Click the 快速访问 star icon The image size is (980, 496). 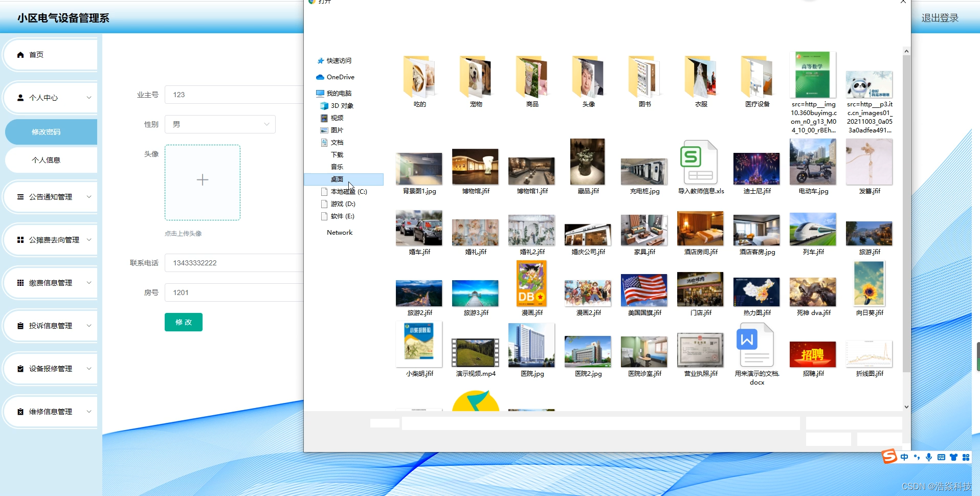(x=321, y=61)
